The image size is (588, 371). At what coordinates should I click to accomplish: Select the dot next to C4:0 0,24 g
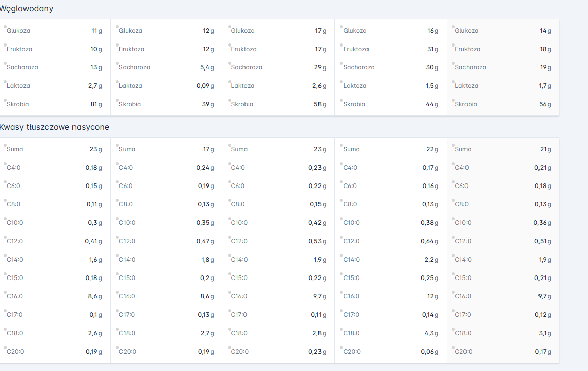coord(117,164)
